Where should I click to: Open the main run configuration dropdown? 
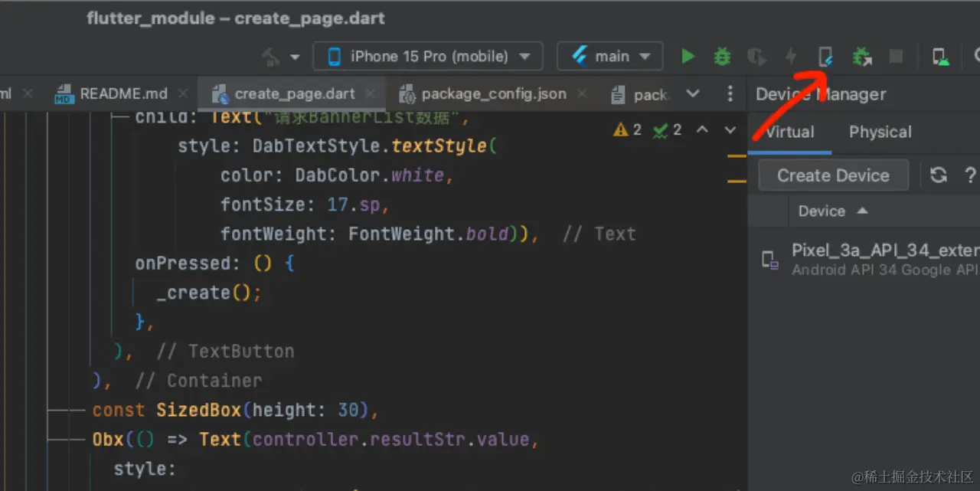[x=609, y=56]
